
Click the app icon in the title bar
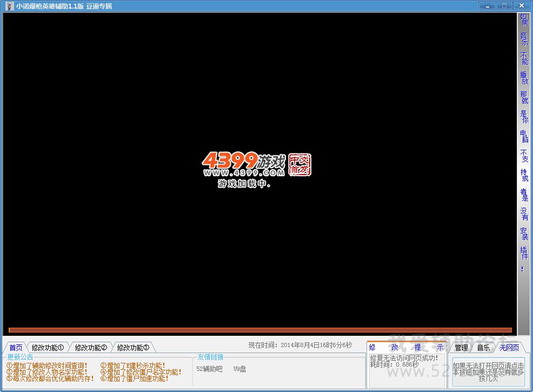coord(10,6)
